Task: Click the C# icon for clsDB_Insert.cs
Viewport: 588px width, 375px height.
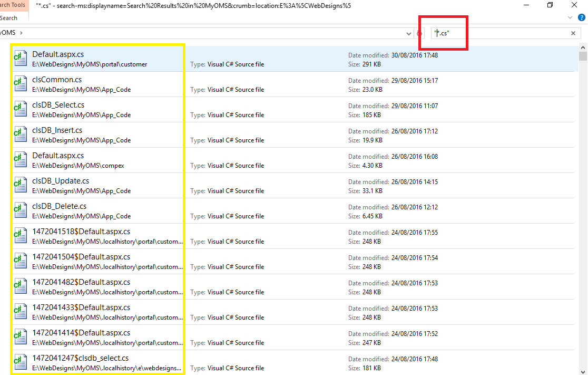Action: coord(20,134)
